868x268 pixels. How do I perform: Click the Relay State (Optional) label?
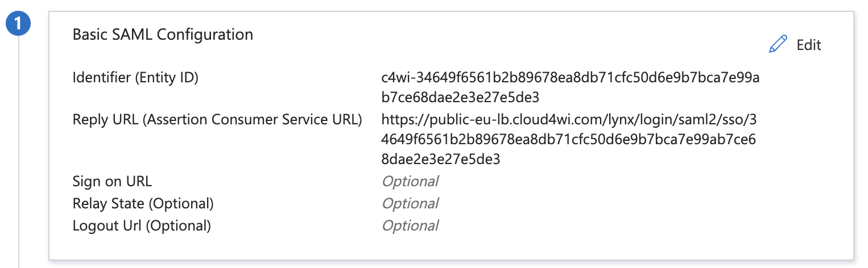[x=143, y=203]
